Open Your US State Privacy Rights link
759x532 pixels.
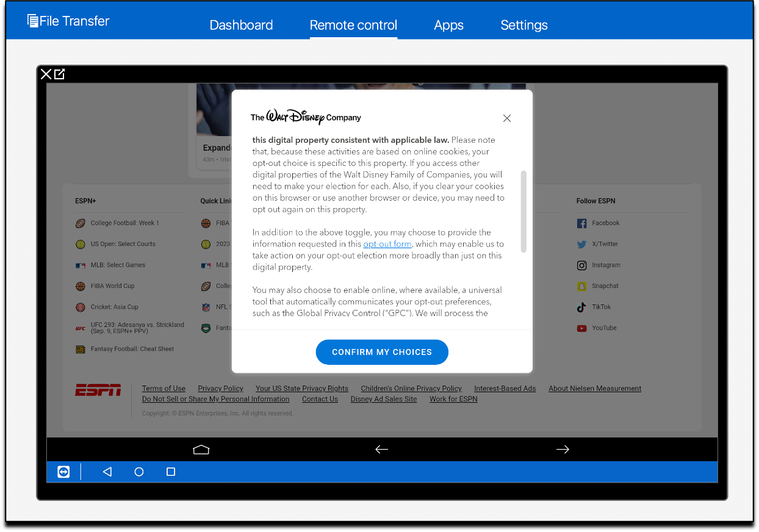click(x=302, y=389)
